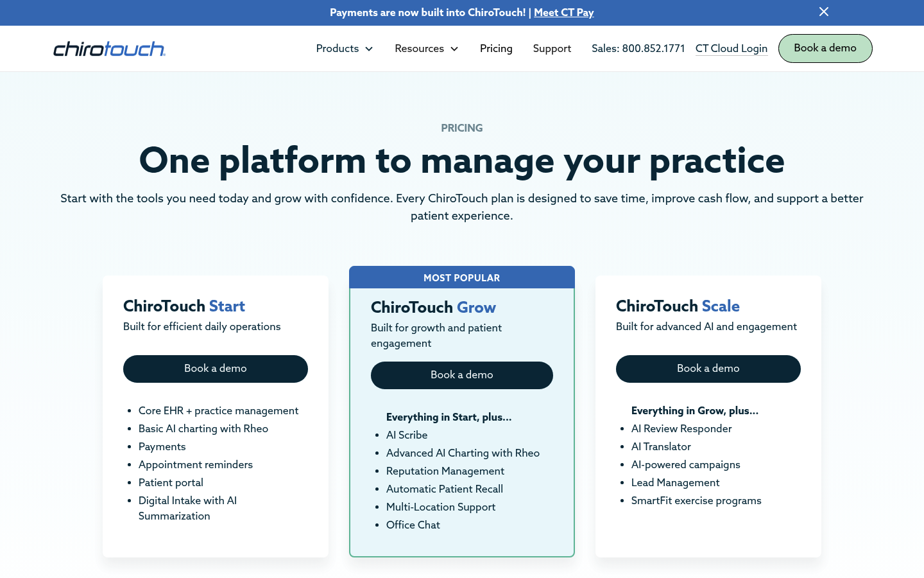The height and width of the screenshot is (578, 924).
Task: Follow the Meet CT Pay link
Action: (x=563, y=12)
